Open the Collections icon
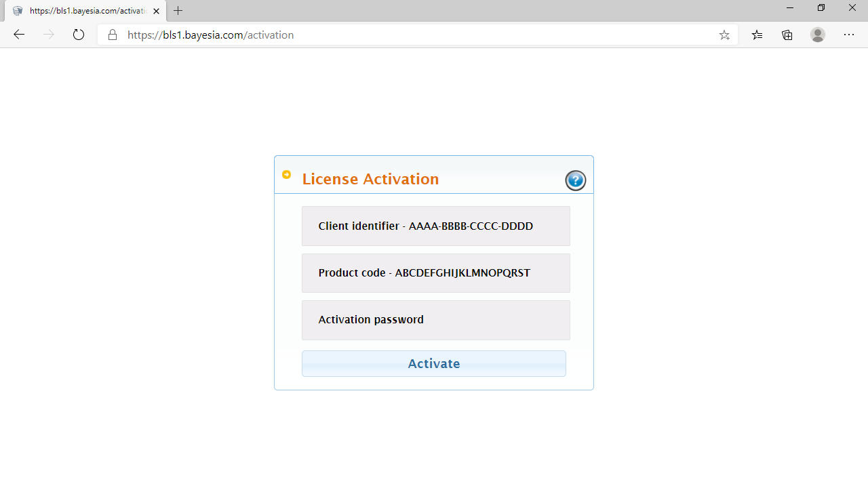 coord(787,35)
